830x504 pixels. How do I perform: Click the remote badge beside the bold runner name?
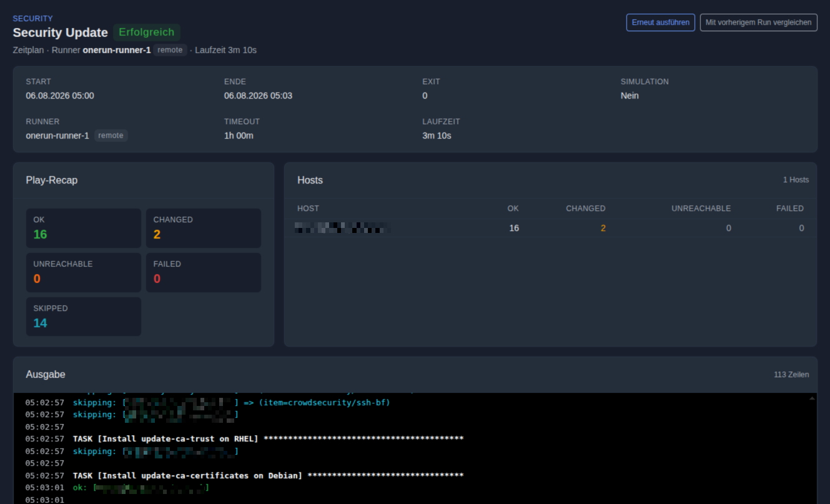click(x=170, y=50)
